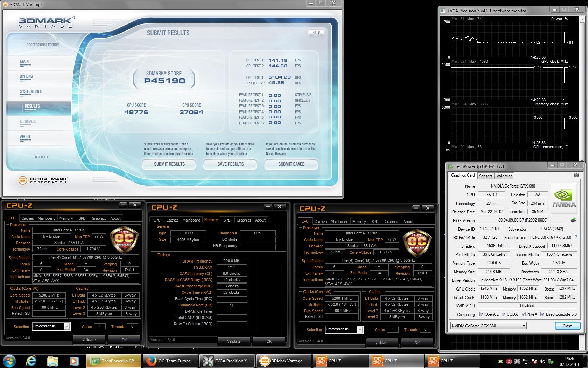The image size is (588, 368).
Task: Click the NVIDIA logo in GPU-Z
Action: click(564, 199)
